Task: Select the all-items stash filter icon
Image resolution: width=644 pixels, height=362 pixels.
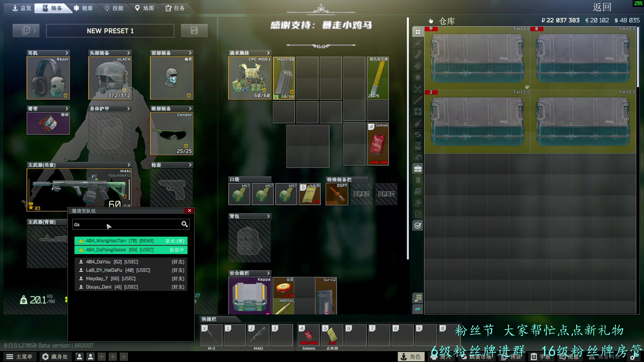Action: [x=418, y=32]
